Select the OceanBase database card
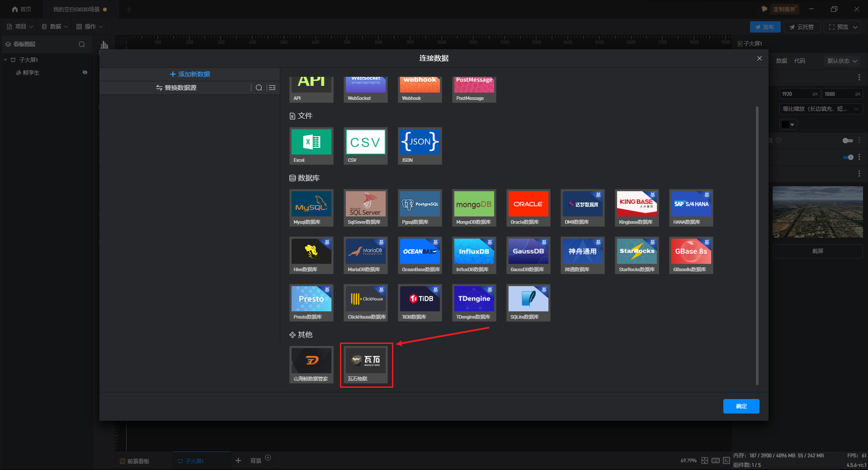Viewport: 868px width, 470px height. point(420,255)
